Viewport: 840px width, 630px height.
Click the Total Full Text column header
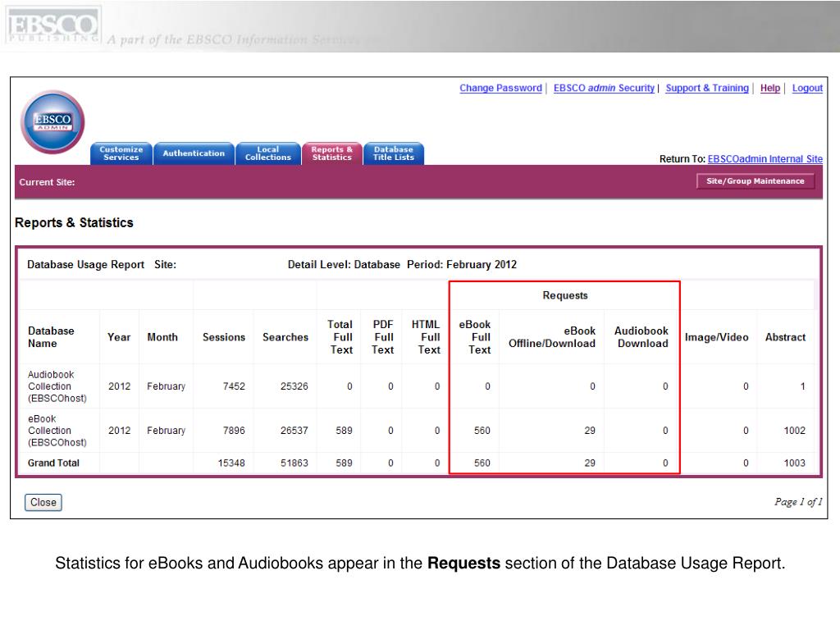coord(340,337)
